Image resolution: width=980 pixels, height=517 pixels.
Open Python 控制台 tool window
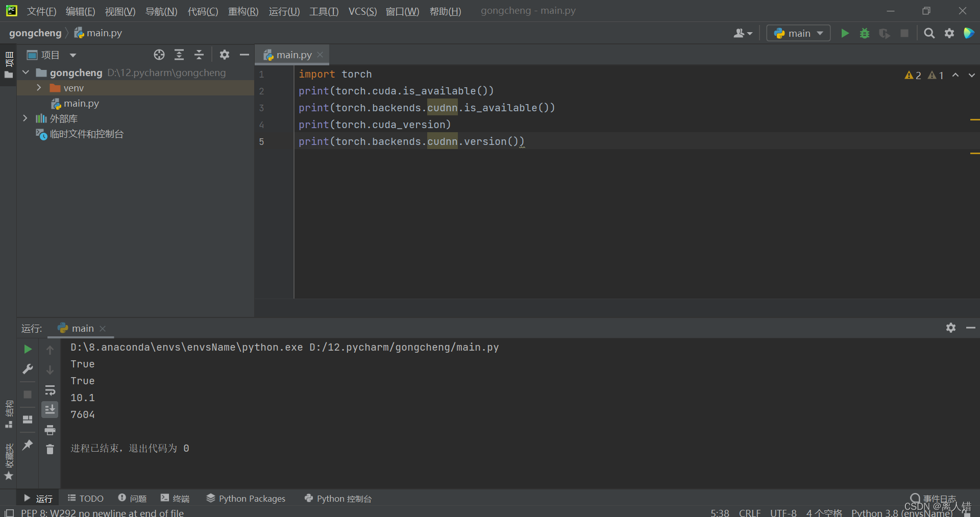[x=338, y=498]
